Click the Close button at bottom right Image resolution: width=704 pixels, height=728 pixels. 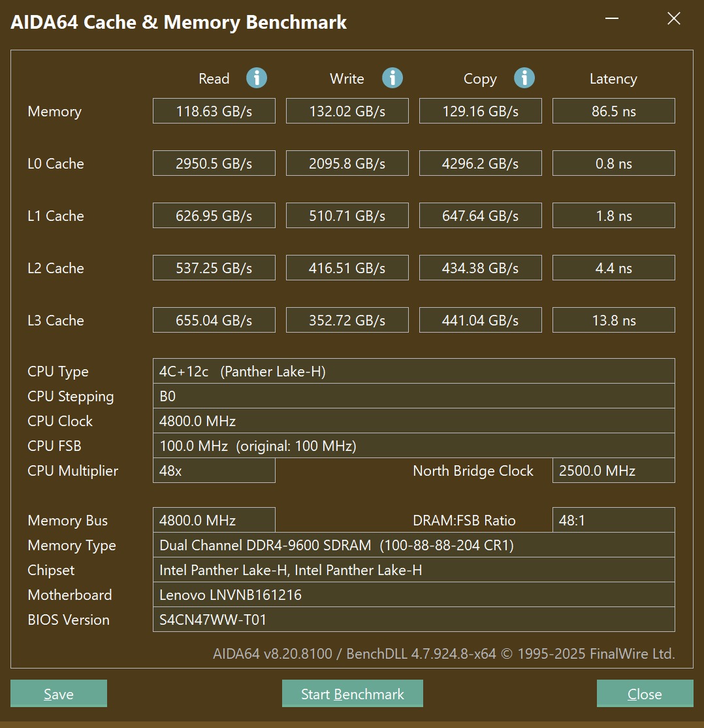[645, 693]
